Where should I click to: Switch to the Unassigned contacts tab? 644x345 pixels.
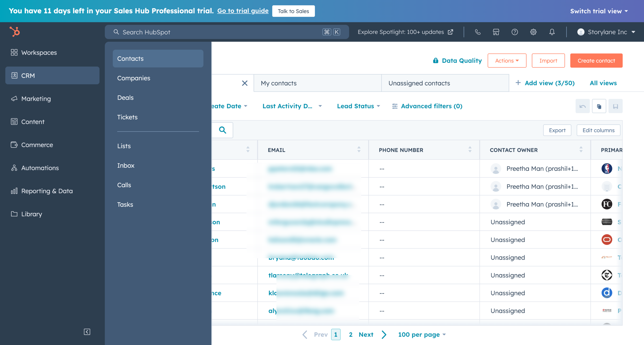[x=445, y=83]
